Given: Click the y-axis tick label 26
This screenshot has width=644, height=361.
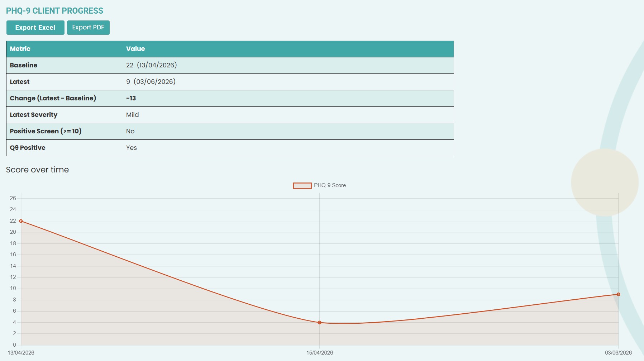Looking at the screenshot, I should (13, 198).
